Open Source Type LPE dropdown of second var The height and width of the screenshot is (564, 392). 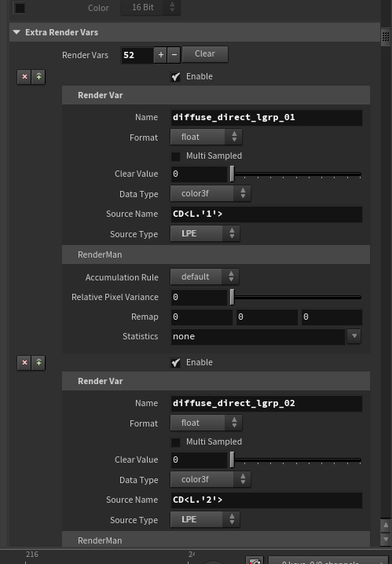205,520
